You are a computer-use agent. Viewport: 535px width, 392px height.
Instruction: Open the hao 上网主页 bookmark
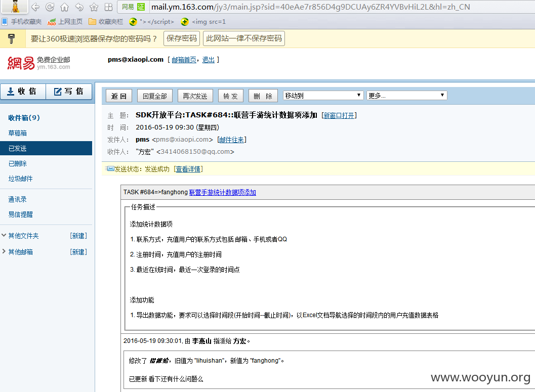pos(65,22)
